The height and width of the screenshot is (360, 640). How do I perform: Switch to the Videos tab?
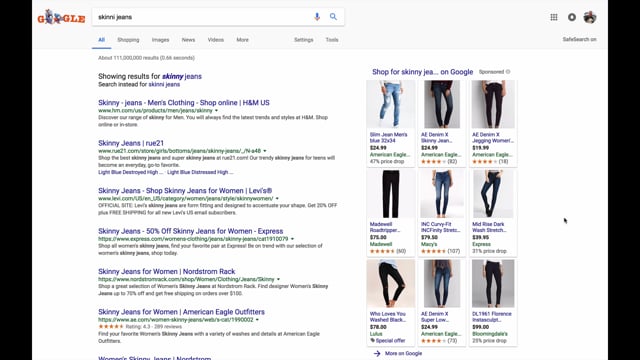(x=216, y=40)
